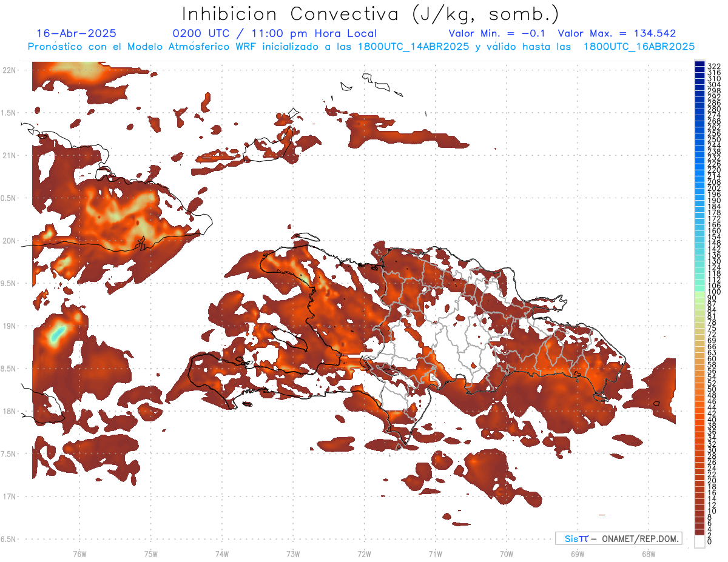Click the '22N' latitude label
This screenshot has height=562, width=728.
coord(9,70)
